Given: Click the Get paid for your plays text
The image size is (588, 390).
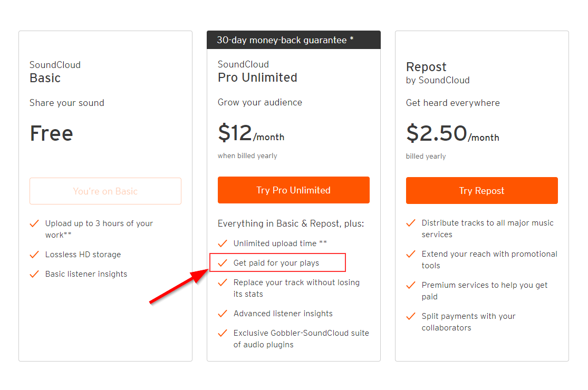Looking at the screenshot, I should pyautogui.click(x=276, y=263).
